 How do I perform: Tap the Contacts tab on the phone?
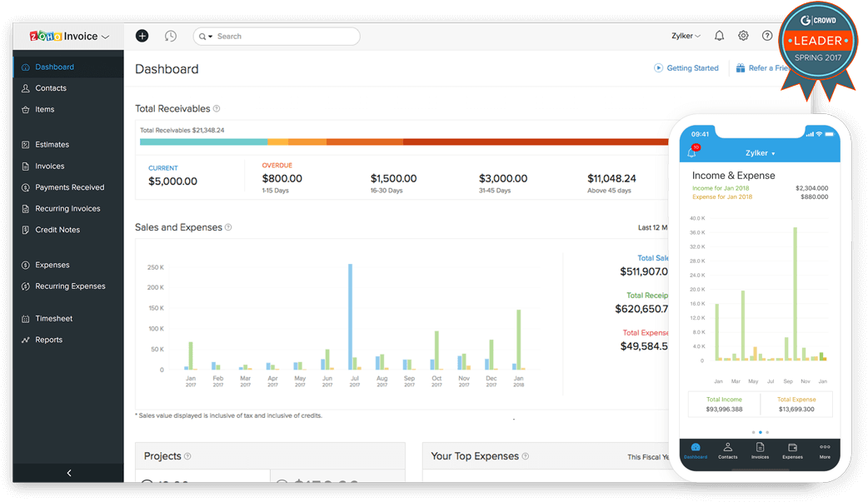(728, 450)
